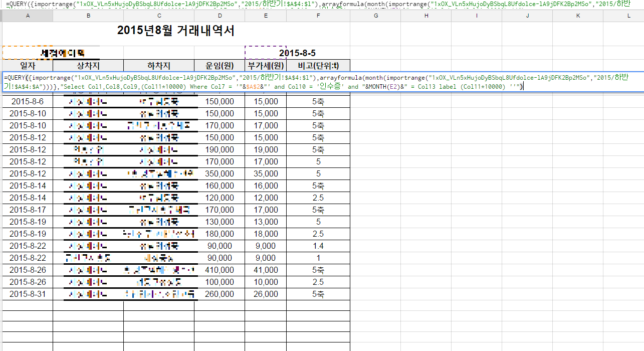
Task: Select the column L header
Action: (x=629, y=16)
